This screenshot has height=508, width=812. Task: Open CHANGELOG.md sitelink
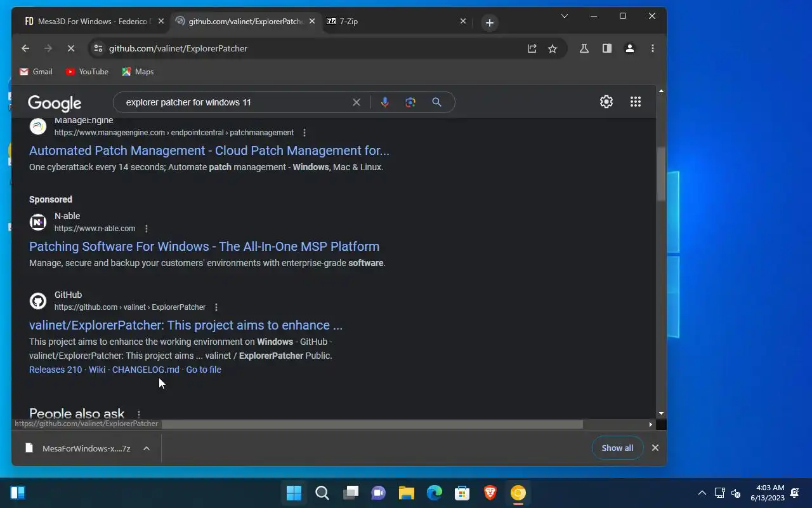pos(146,370)
